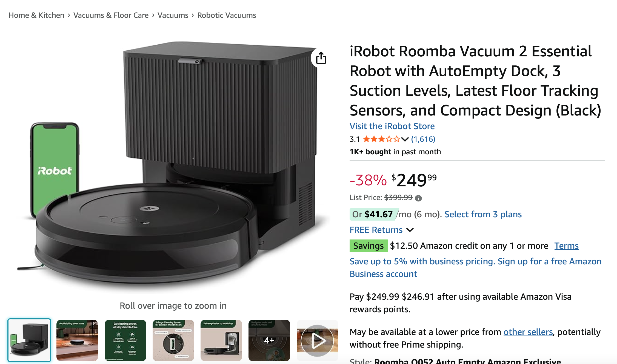Click the share icon on the product image
The width and height of the screenshot is (617, 364).
[x=321, y=58]
